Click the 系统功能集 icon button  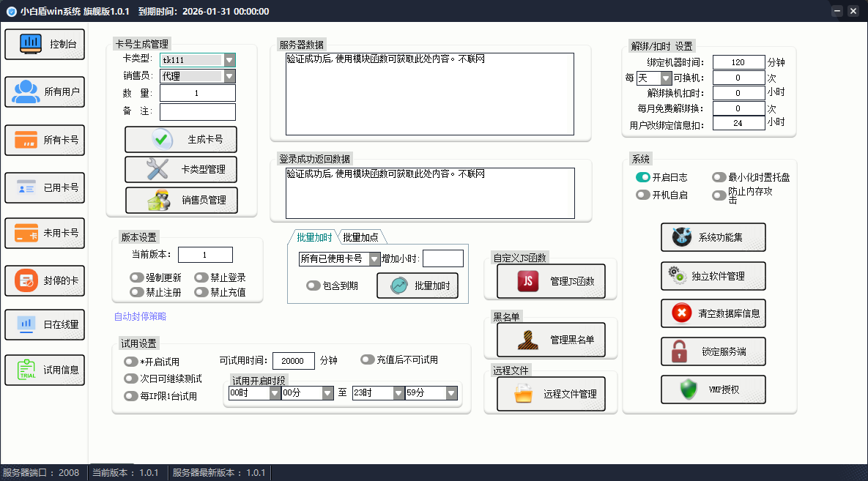pyautogui.click(x=713, y=237)
